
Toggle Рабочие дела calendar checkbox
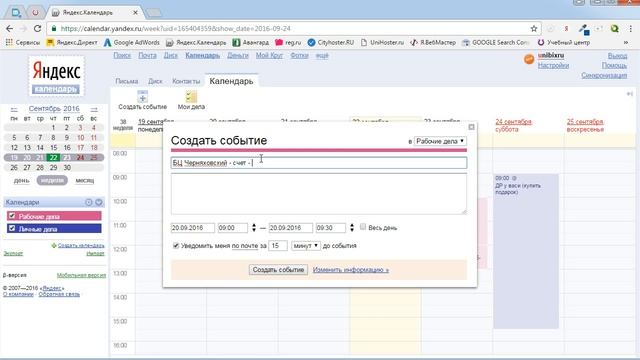click(x=12, y=216)
